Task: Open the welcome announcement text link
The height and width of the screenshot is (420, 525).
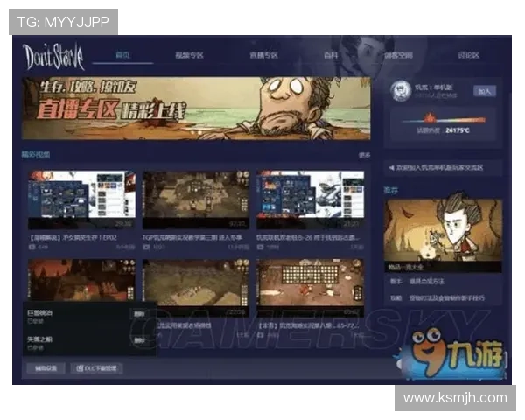Action: coord(439,167)
